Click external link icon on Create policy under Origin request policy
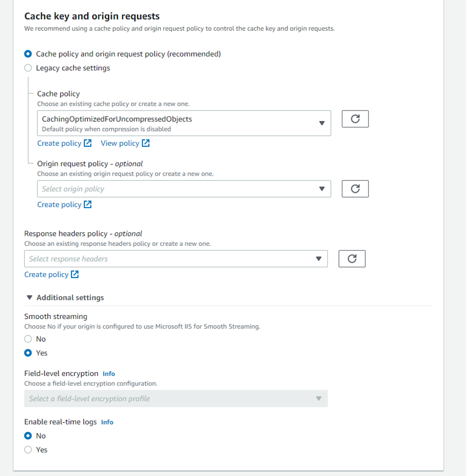Image resolution: width=467 pixels, height=476 pixels. (87, 204)
